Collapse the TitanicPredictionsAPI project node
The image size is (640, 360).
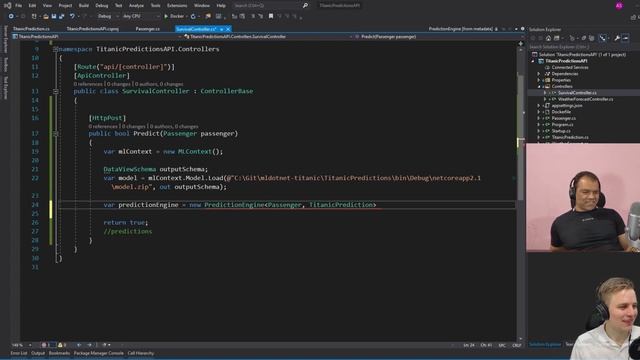(x=533, y=61)
